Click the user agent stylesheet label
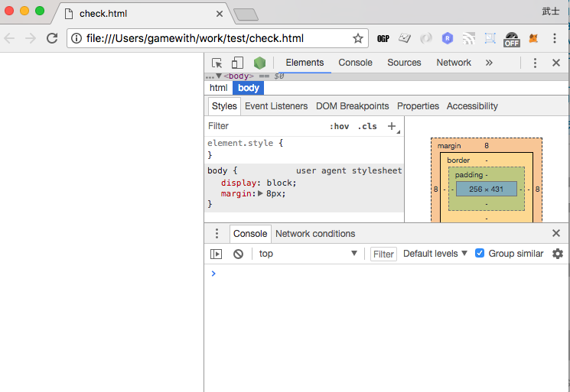Screen dimensions: 570x392 [x=349, y=170]
